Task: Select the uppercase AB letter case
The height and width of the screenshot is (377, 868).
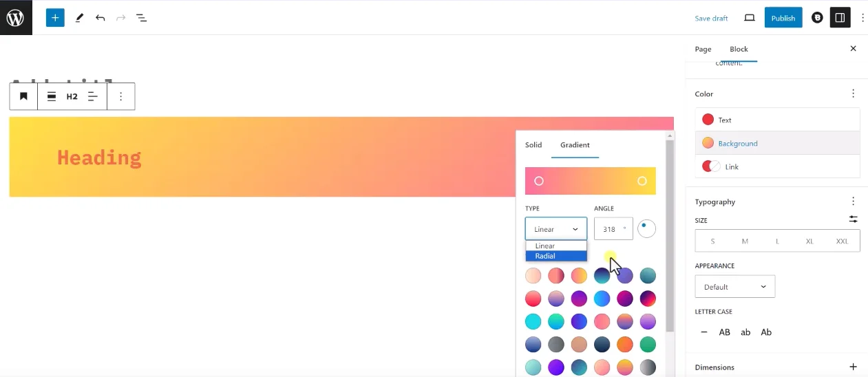Action: tap(724, 332)
